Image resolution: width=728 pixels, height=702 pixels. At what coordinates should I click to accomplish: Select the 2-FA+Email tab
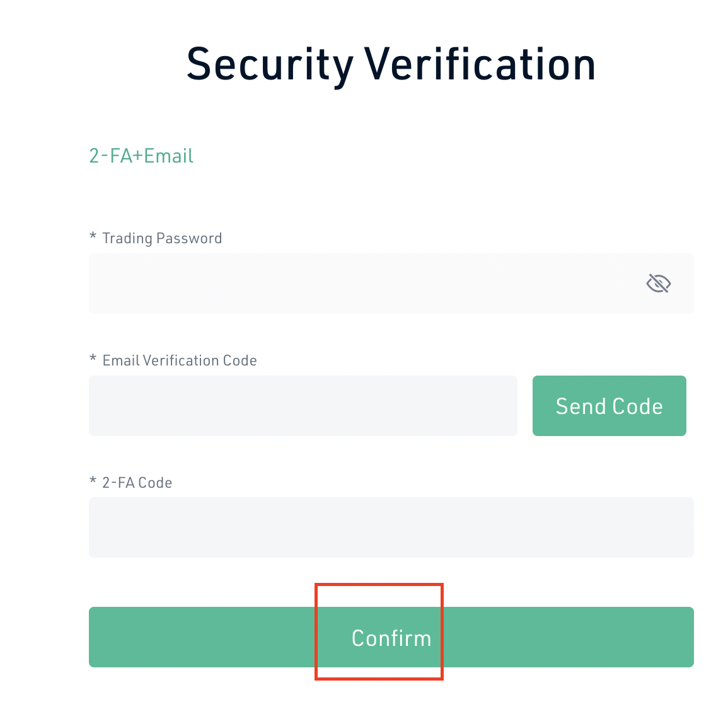pos(141,156)
